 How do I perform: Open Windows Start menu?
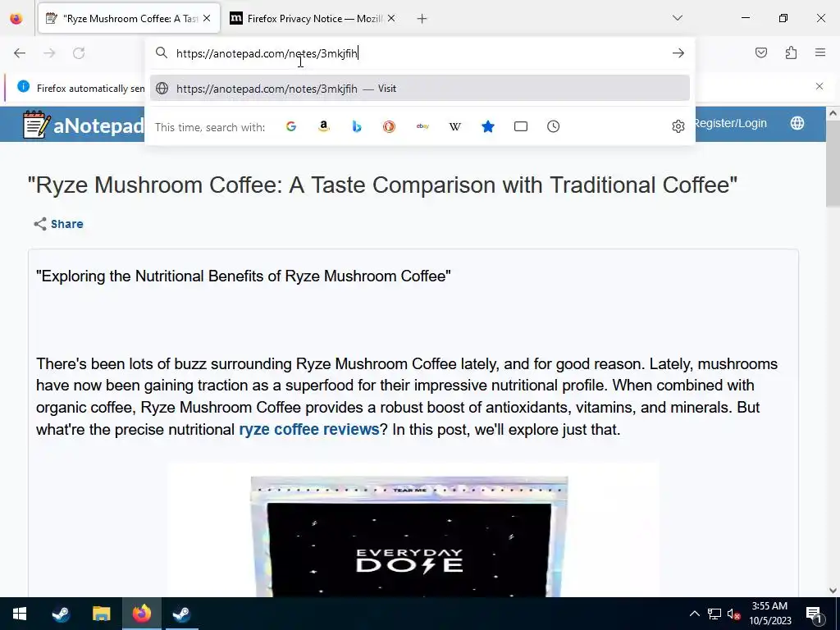(20, 614)
